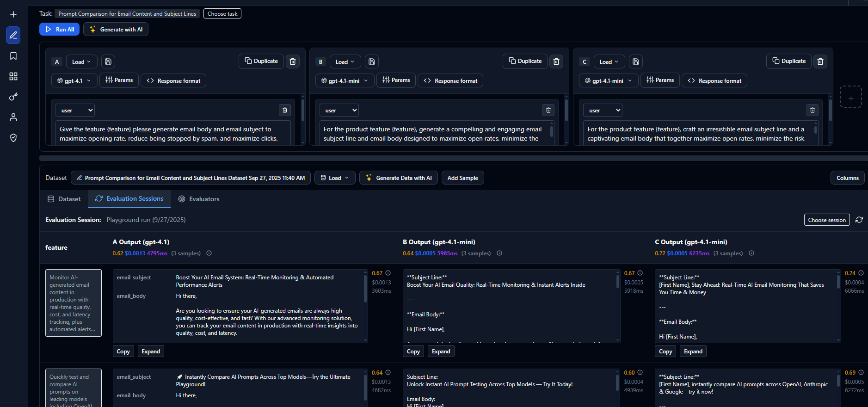
Task: Open the bookmark icon in sidebar
Action: [x=13, y=56]
